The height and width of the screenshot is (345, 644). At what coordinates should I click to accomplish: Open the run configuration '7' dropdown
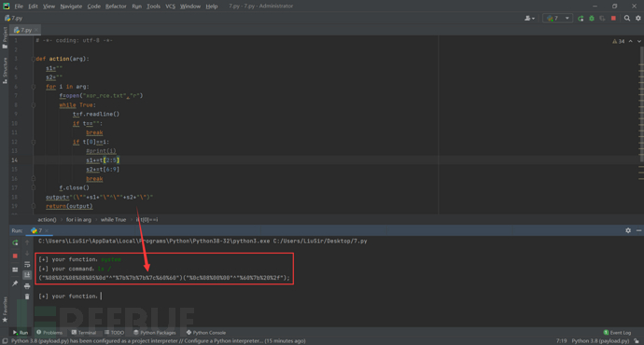point(558,19)
